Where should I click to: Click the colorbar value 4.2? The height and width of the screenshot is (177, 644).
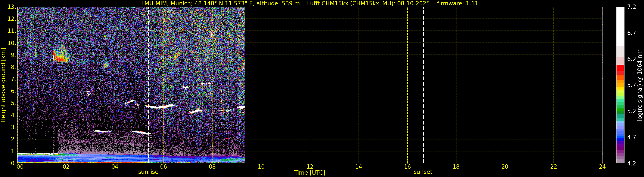[x=632, y=163]
